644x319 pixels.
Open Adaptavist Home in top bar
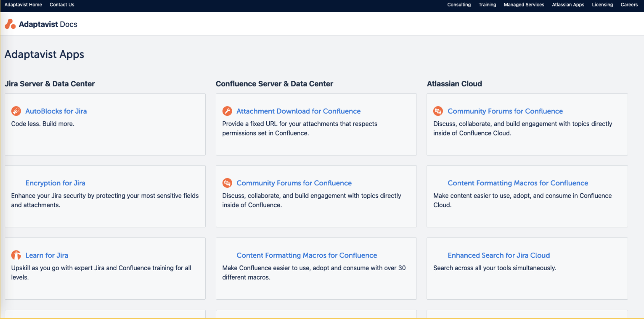(x=23, y=5)
